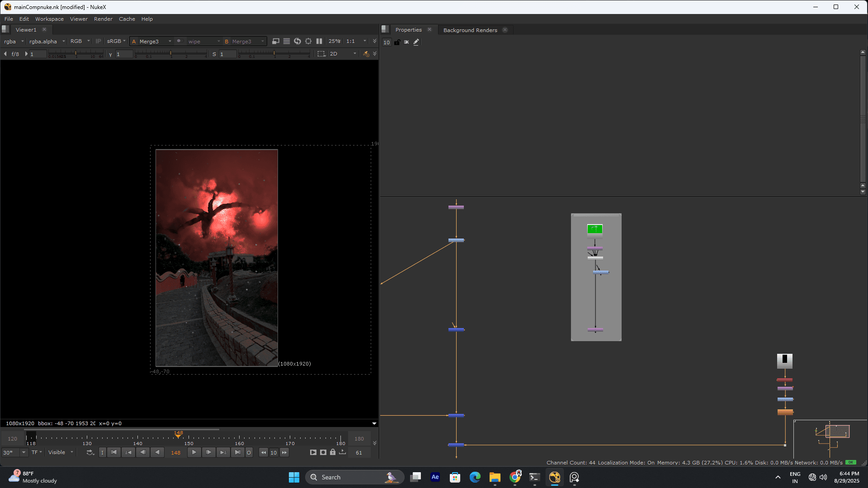Jump to the last frame button
The image size is (868, 488).
pos(237,452)
